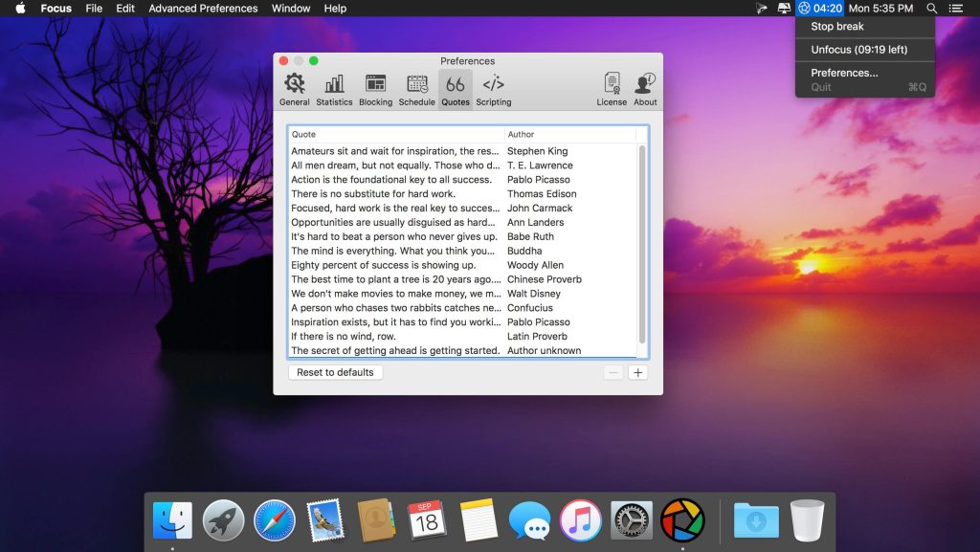
Task: Open the License pane
Action: pyautogui.click(x=612, y=89)
